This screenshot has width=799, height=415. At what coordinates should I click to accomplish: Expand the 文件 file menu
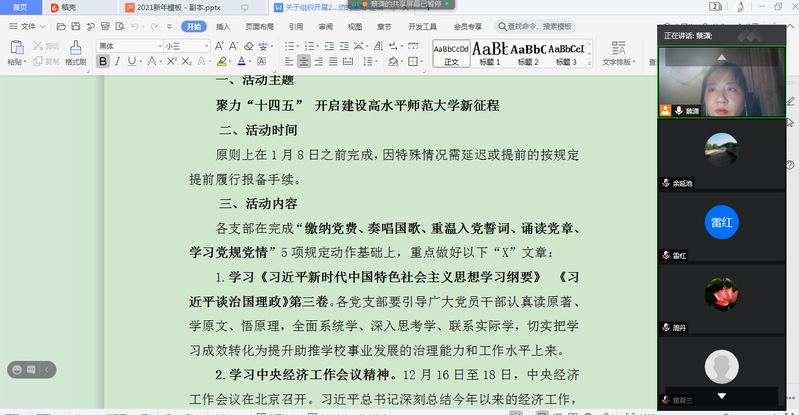click(27, 27)
